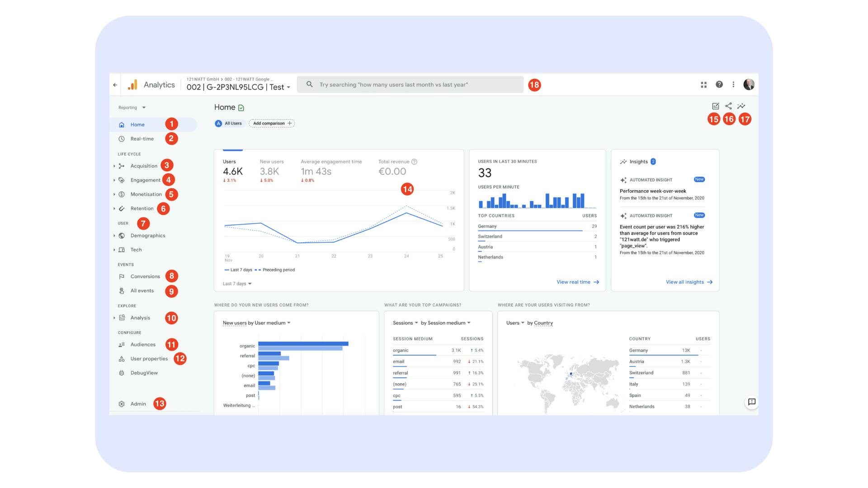868x488 pixels.
Task: Select Real-time in the navigation menu
Action: [142, 139]
